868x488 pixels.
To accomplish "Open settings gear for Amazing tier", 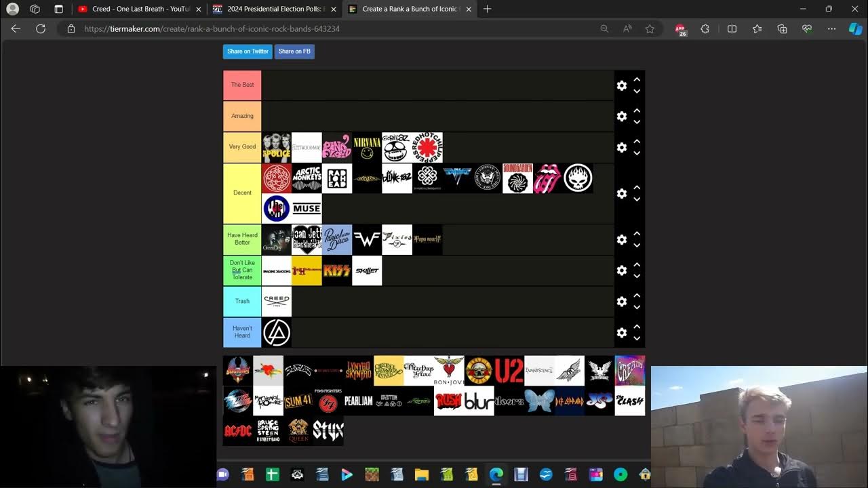I will pyautogui.click(x=622, y=117).
